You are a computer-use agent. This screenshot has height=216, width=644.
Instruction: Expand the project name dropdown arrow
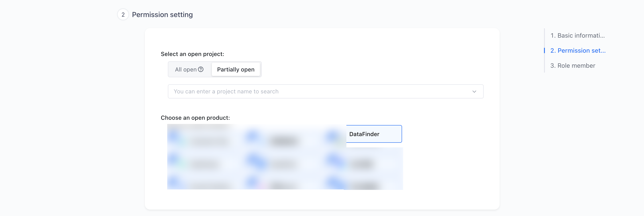(x=474, y=92)
